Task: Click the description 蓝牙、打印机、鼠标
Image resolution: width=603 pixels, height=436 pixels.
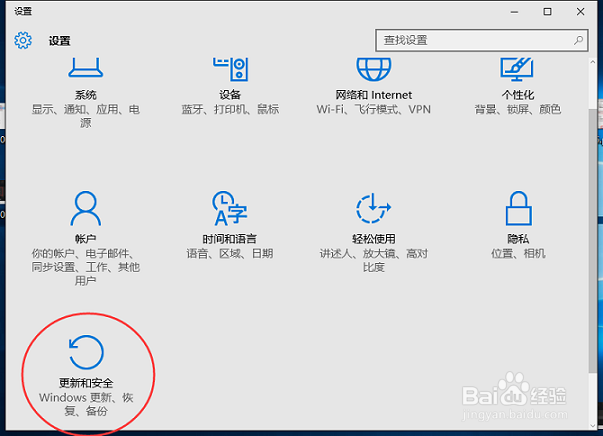Action: pos(230,109)
